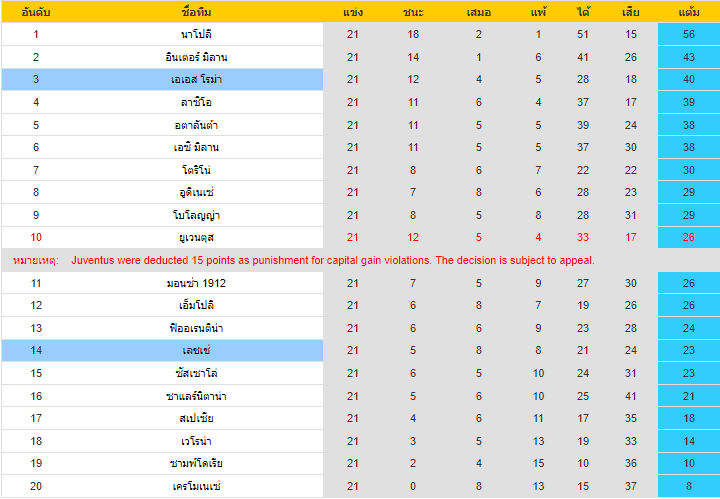This screenshot has height=499, width=720.
Task: Click Napoli's 56 points cell
Action: [x=689, y=34]
